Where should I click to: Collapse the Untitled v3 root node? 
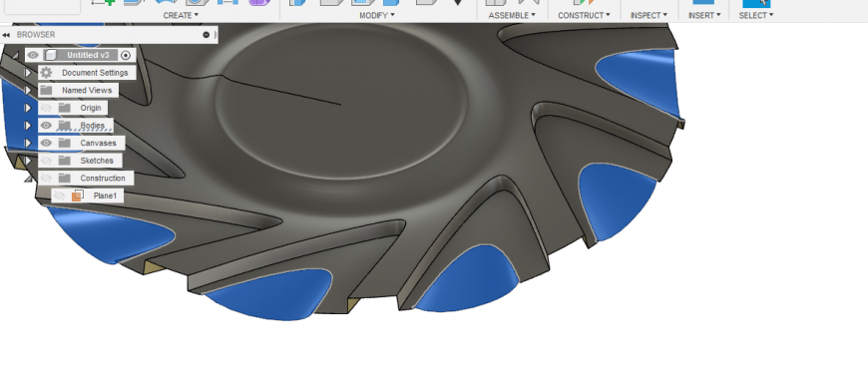pyautogui.click(x=16, y=55)
